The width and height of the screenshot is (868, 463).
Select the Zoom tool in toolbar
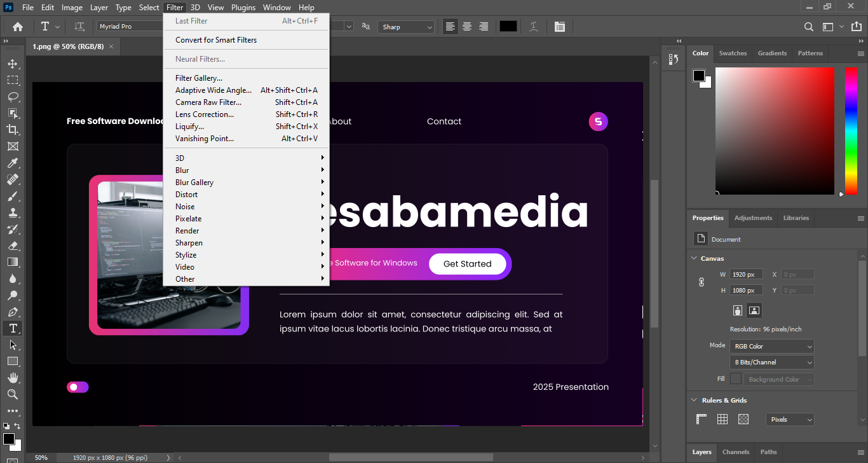click(13, 394)
